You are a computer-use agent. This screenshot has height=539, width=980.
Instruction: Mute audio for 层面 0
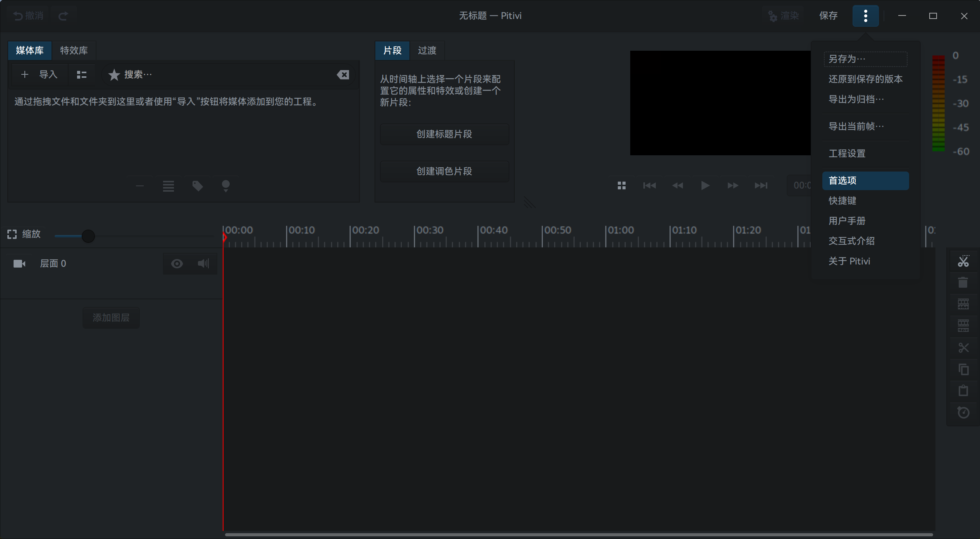click(203, 264)
